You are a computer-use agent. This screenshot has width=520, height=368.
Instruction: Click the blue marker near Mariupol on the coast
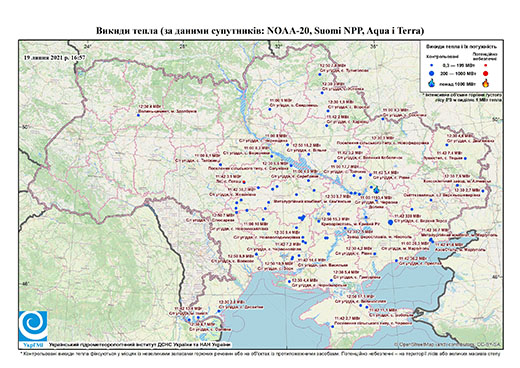[431, 240]
